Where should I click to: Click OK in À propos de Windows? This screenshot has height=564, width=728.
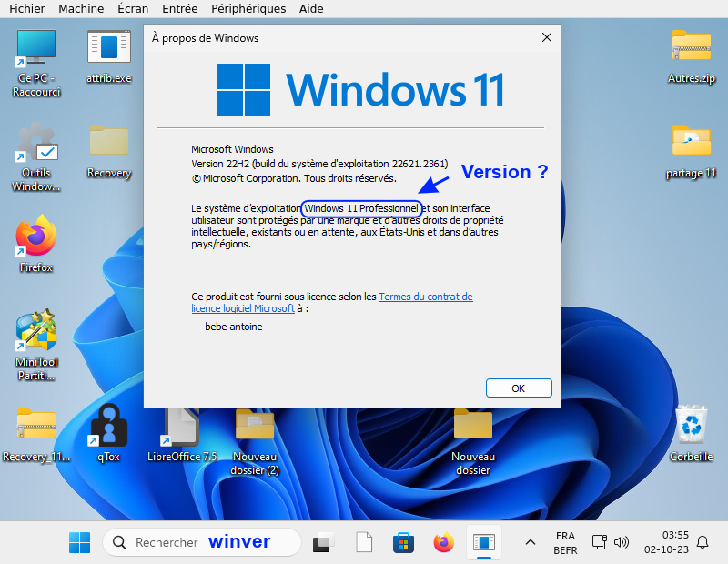tap(519, 388)
